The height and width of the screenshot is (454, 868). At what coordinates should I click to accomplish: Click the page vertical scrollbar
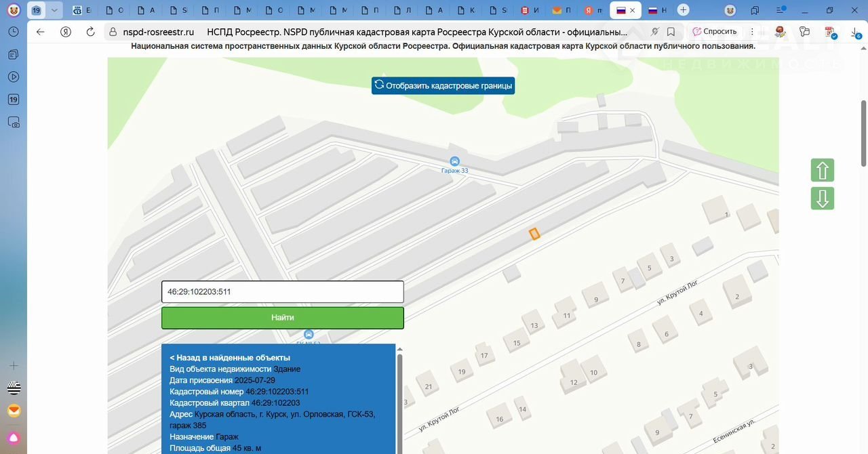(863, 136)
